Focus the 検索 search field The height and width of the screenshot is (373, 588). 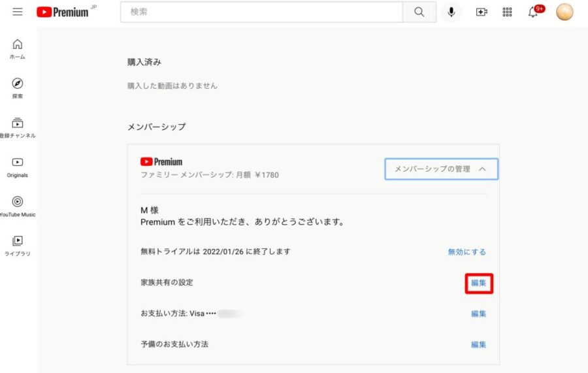[262, 12]
